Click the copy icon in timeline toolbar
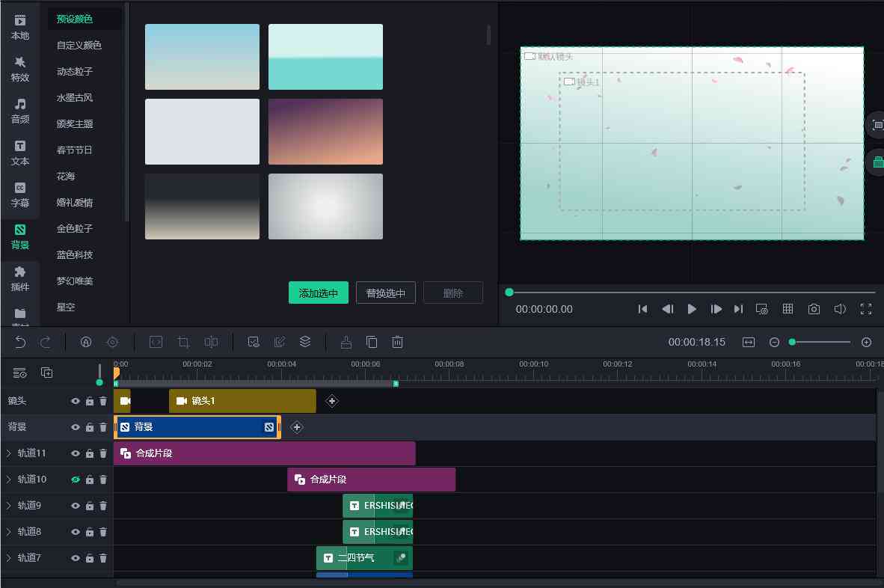The height and width of the screenshot is (588, 884). [372, 342]
